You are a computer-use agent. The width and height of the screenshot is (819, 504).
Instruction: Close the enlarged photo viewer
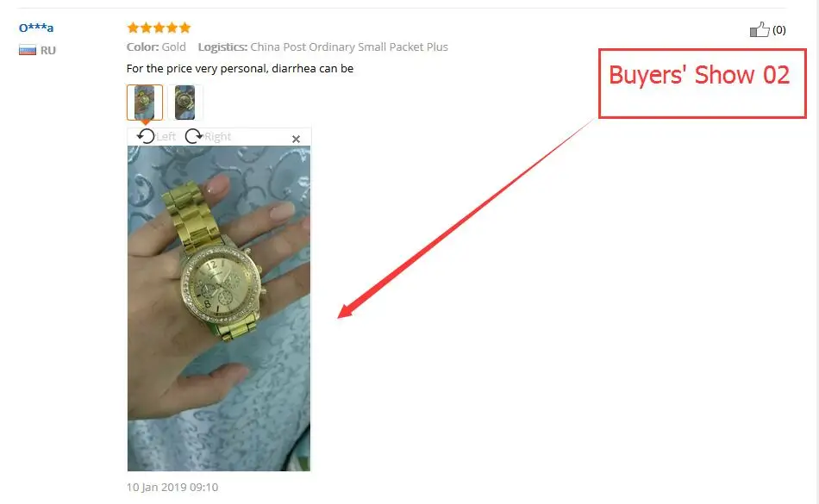[x=297, y=139]
